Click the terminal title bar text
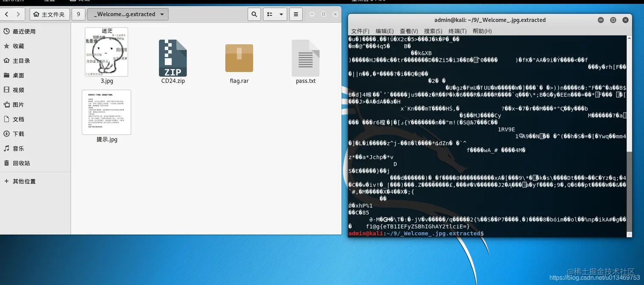The width and height of the screenshot is (644, 285). [x=490, y=20]
